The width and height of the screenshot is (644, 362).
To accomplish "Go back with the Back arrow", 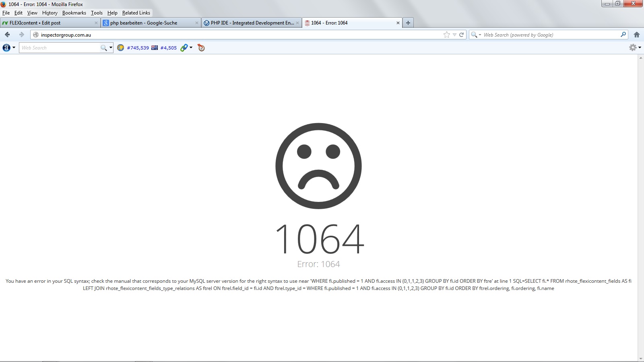I will pyautogui.click(x=7, y=35).
